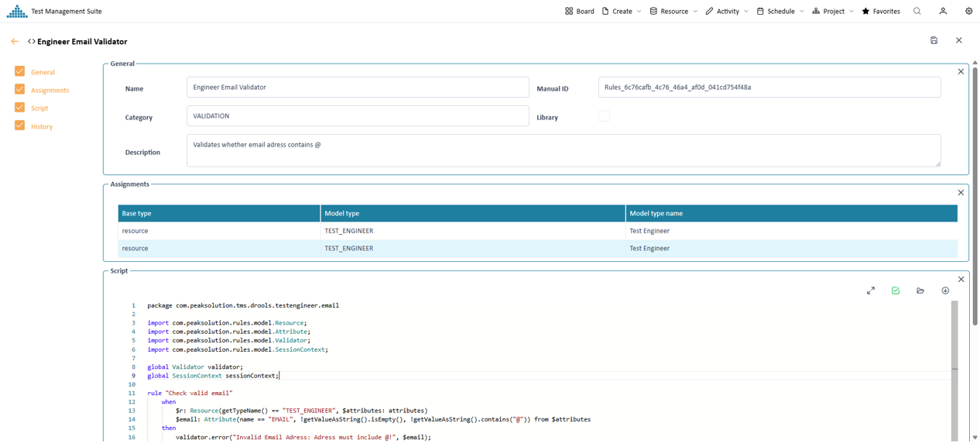980x444 pixels.
Task: Open the Create menu
Action: [x=622, y=11]
